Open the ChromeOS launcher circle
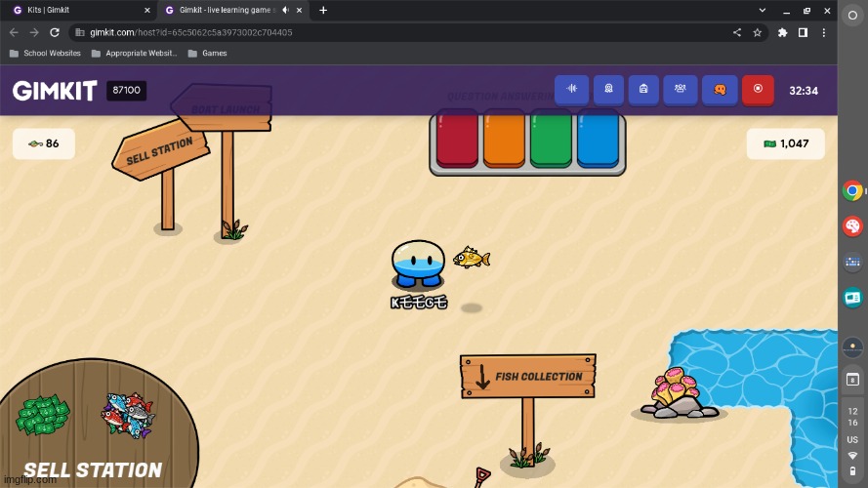 point(852,16)
